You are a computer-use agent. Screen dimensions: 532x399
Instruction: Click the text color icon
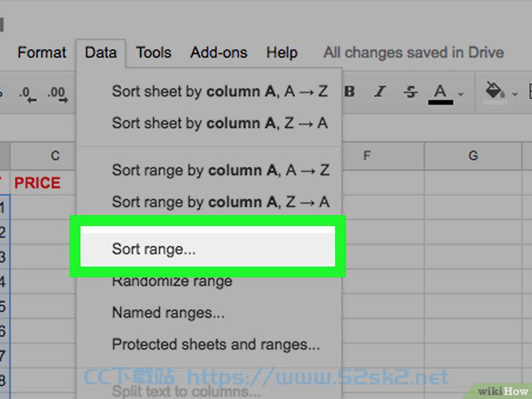441,94
